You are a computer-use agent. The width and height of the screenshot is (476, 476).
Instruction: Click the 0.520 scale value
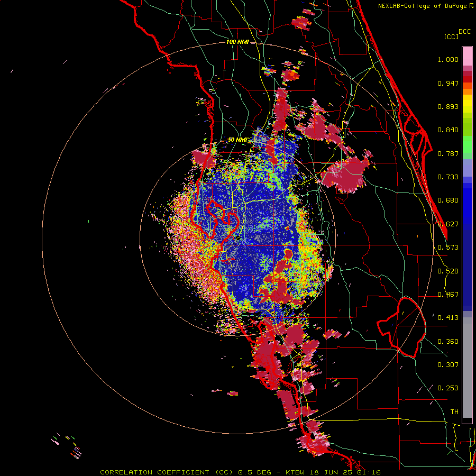448,271
